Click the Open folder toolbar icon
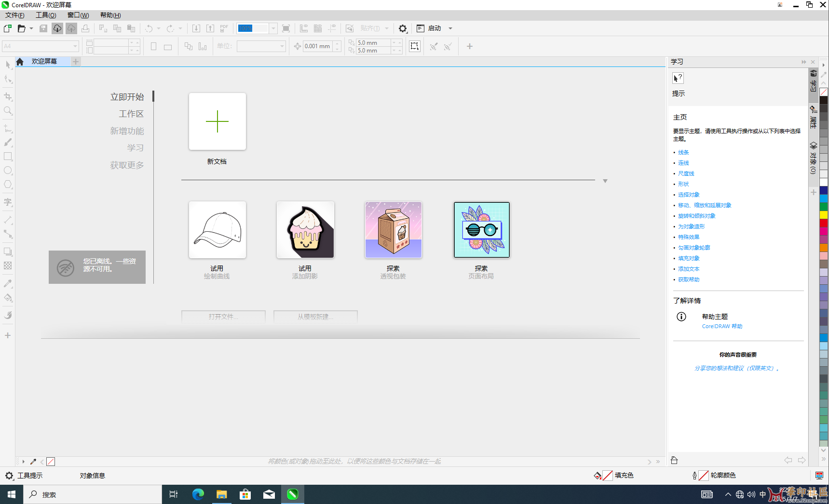829x504 pixels. [21, 28]
